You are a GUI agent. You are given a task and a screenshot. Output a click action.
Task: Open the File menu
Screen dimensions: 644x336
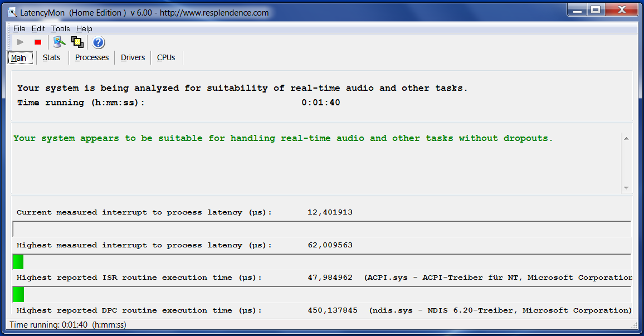tap(19, 28)
